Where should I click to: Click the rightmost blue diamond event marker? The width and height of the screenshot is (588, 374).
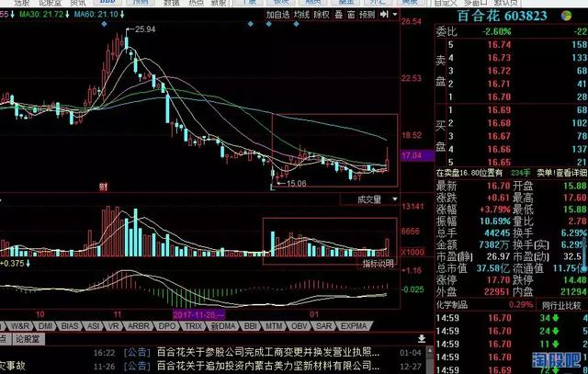tap(296, 24)
